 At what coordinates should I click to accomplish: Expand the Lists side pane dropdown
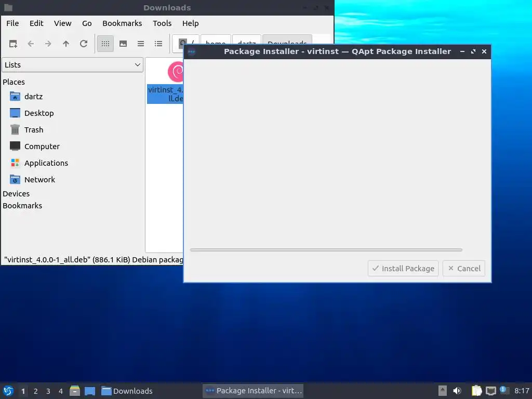[x=72, y=65]
